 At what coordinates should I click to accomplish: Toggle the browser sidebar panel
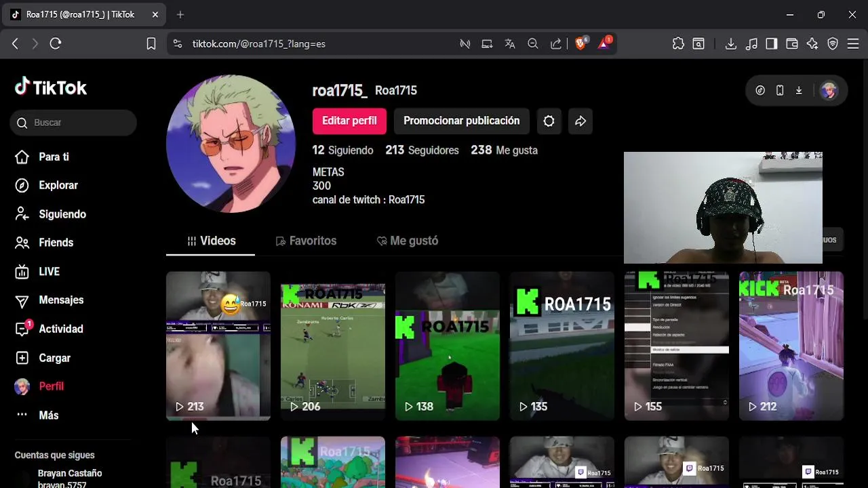pos(772,43)
